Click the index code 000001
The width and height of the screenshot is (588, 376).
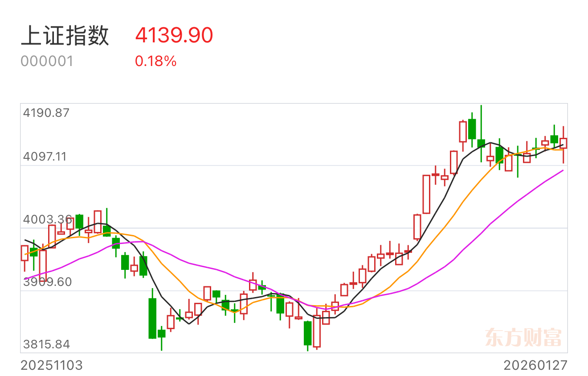pyautogui.click(x=47, y=61)
